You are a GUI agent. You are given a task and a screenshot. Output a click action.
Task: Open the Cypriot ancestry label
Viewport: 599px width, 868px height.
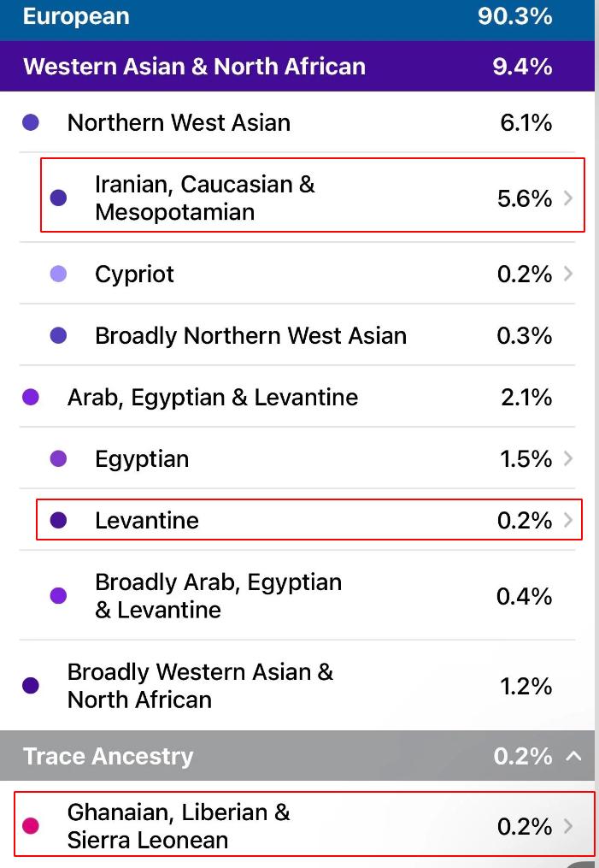135,274
